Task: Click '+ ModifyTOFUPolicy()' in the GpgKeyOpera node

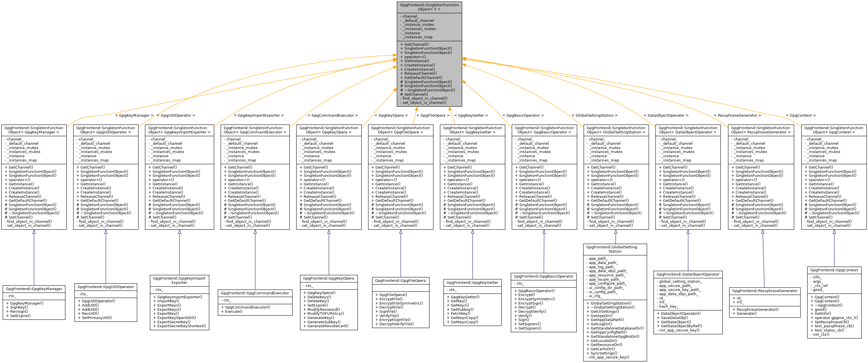Action: [x=324, y=313]
